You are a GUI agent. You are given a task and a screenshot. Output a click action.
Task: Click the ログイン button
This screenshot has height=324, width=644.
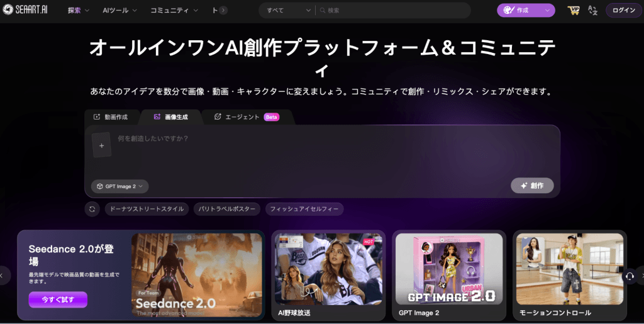tap(623, 10)
